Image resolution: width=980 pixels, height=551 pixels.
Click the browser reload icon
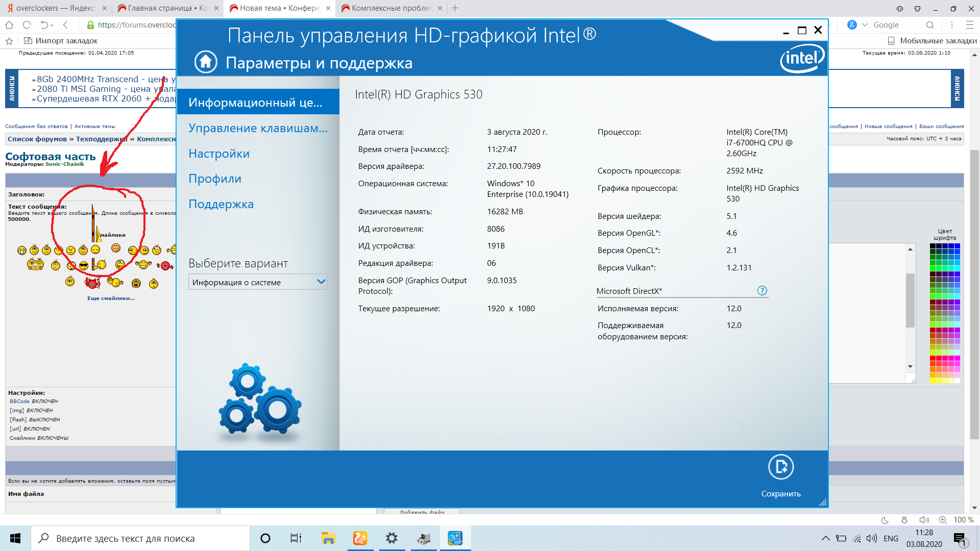point(27,24)
